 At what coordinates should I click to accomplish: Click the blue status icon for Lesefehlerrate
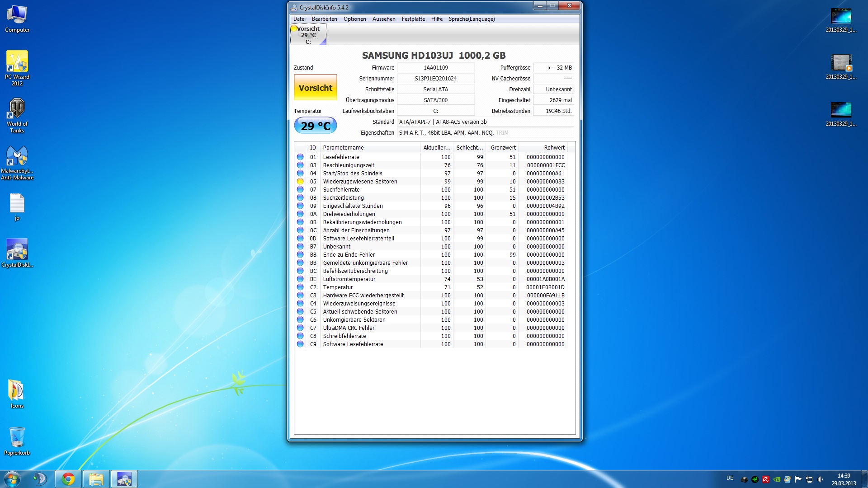point(300,157)
